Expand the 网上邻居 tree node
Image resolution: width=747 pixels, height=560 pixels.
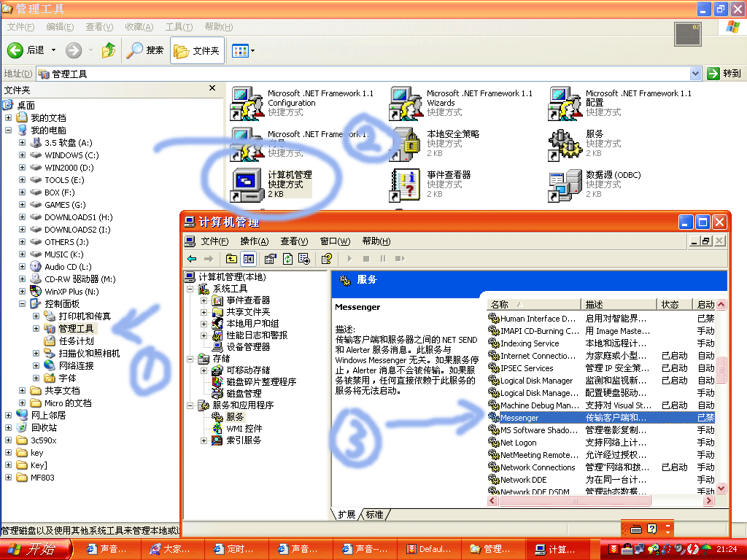pyautogui.click(x=9, y=415)
